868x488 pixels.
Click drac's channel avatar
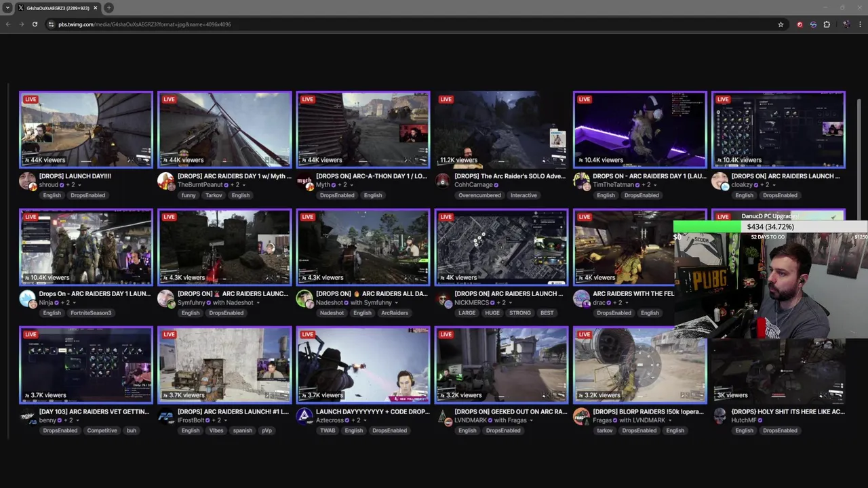(581, 298)
